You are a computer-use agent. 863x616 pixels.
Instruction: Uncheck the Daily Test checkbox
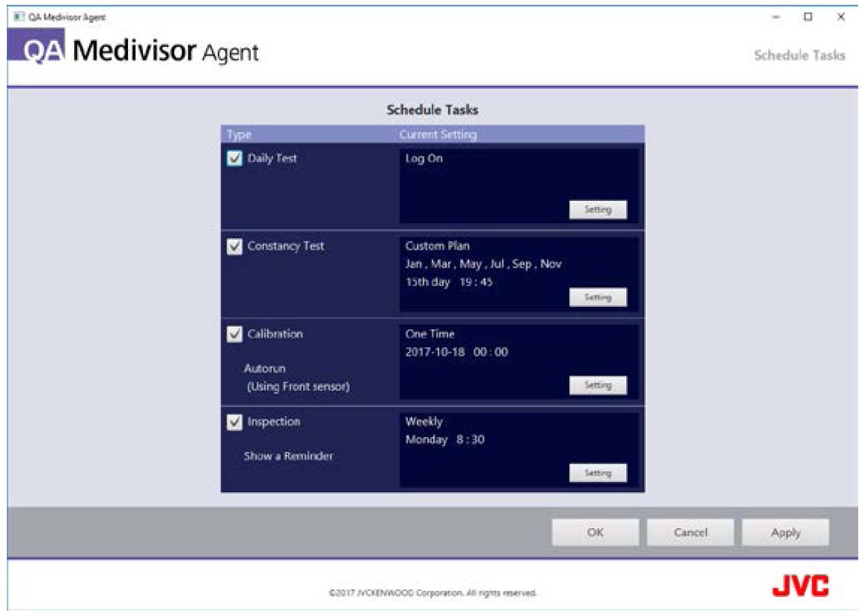point(234,159)
